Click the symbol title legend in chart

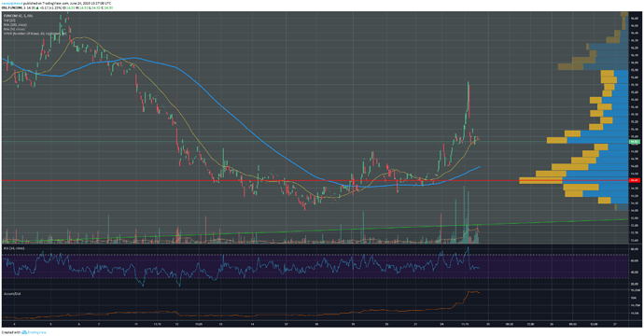(19, 16)
